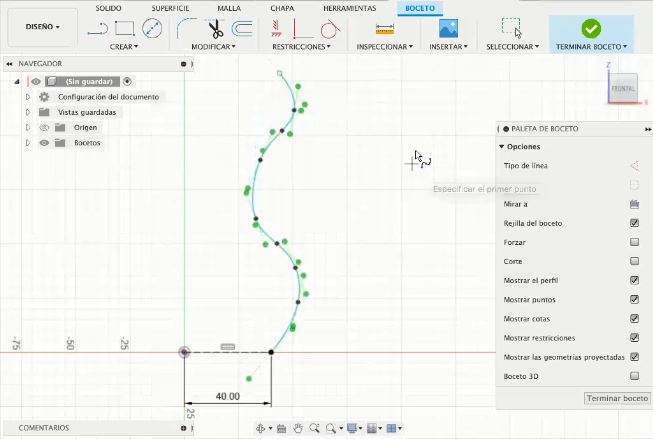Click the green Finish Sketch checkmark
Viewport: 653px width, 439px height.
(x=591, y=29)
